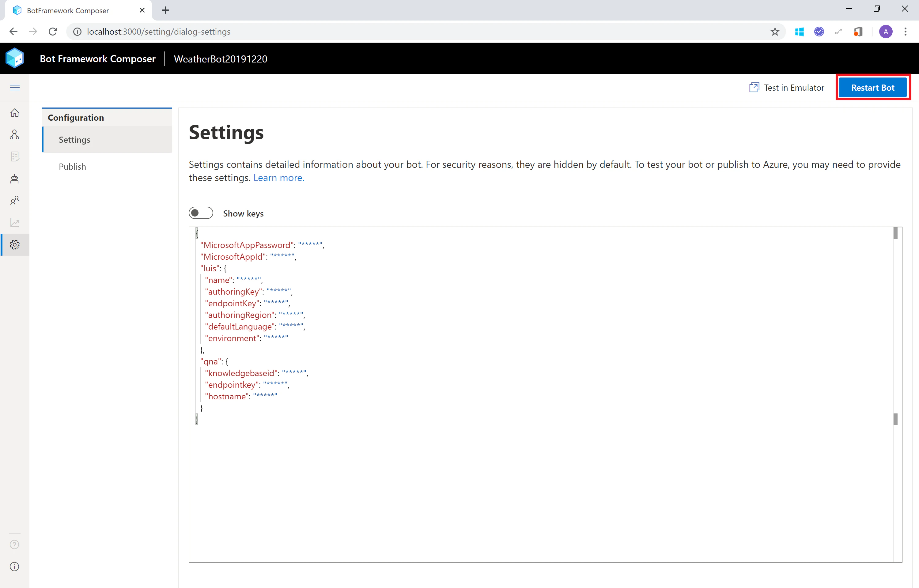Click the "MicrosoftAppPassword" key in editor
The image size is (919, 588).
click(247, 245)
